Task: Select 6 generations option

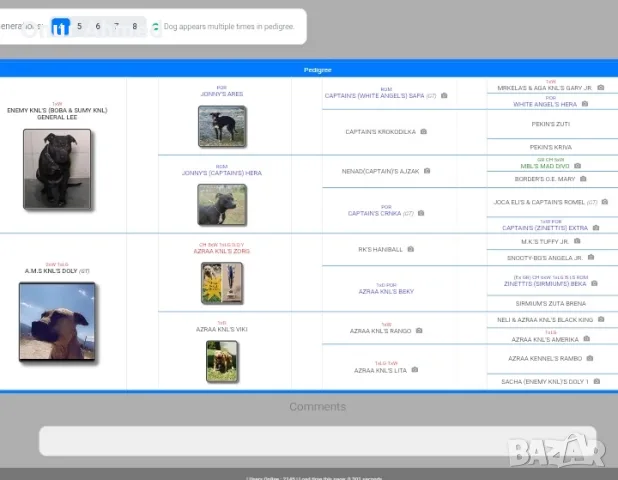Action: (x=98, y=26)
